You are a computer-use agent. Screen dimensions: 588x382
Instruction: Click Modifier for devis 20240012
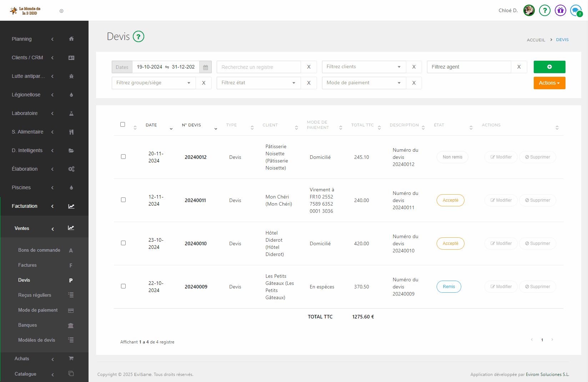point(501,157)
